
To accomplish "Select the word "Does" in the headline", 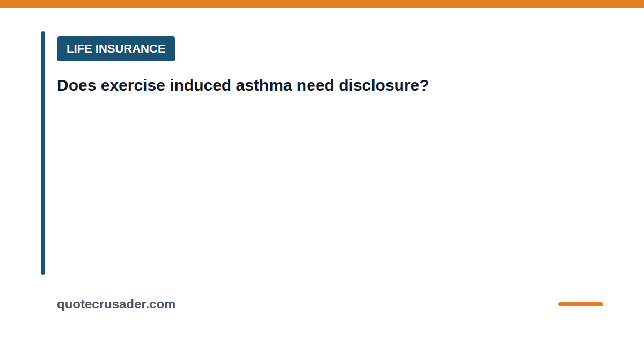I will pos(76,85).
